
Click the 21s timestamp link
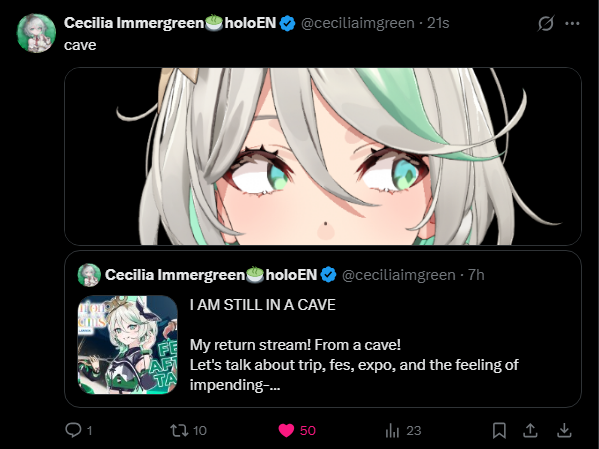(438, 23)
